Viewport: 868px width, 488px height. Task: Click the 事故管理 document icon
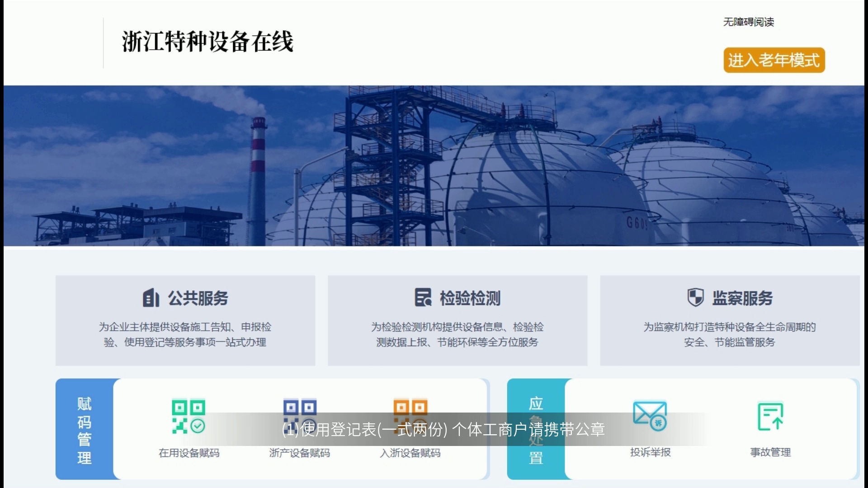point(770,416)
